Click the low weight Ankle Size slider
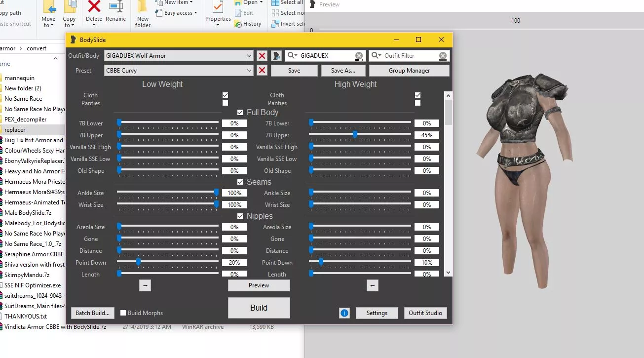This screenshot has height=358, width=644. (217, 192)
